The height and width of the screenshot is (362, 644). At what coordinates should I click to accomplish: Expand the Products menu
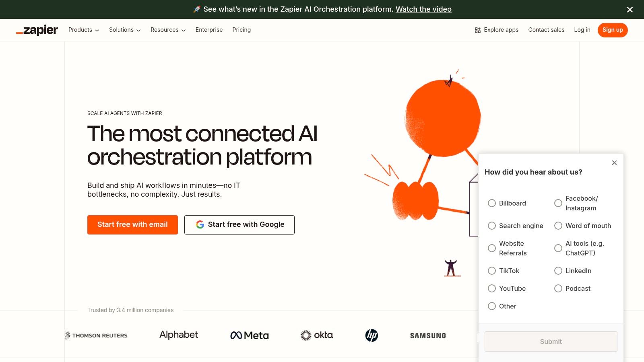tap(84, 30)
